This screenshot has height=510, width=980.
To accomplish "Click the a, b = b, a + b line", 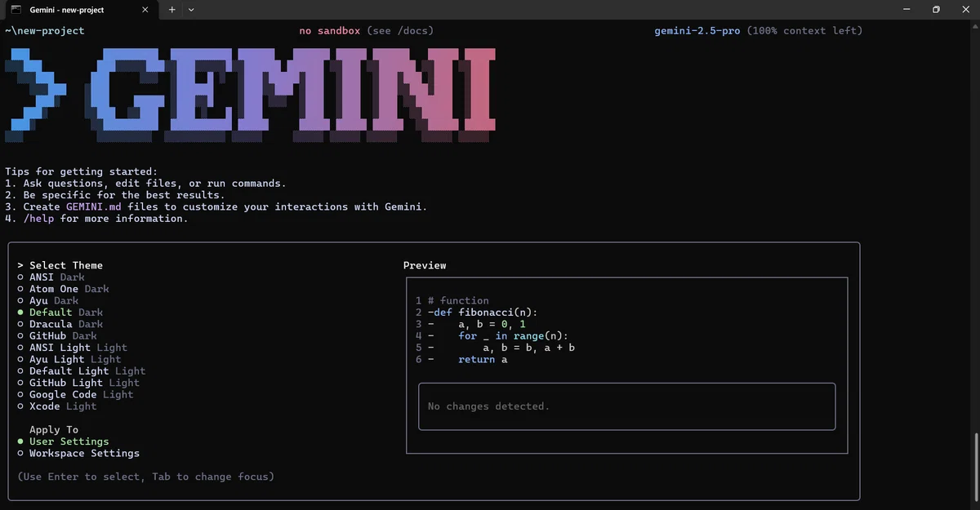I will (x=529, y=348).
